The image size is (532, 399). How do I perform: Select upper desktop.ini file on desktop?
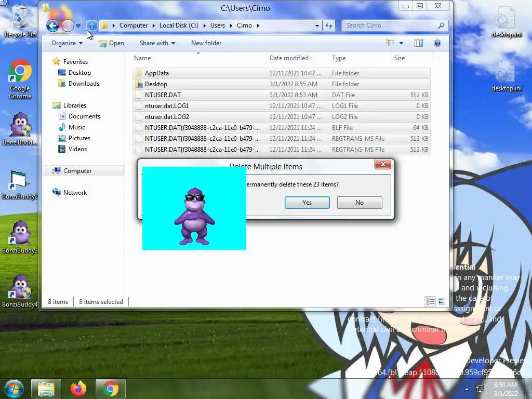(506, 22)
